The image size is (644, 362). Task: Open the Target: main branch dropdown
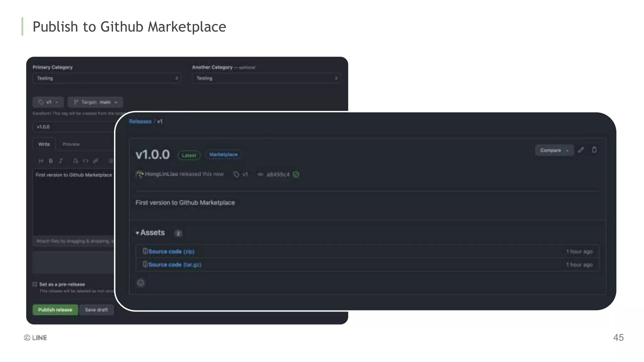95,102
